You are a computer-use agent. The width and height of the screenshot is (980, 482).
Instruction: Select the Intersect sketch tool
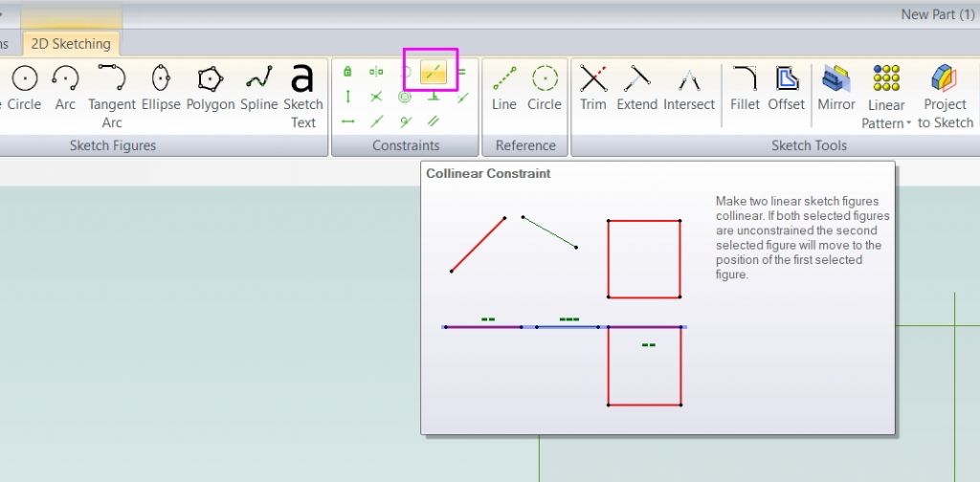[689, 89]
